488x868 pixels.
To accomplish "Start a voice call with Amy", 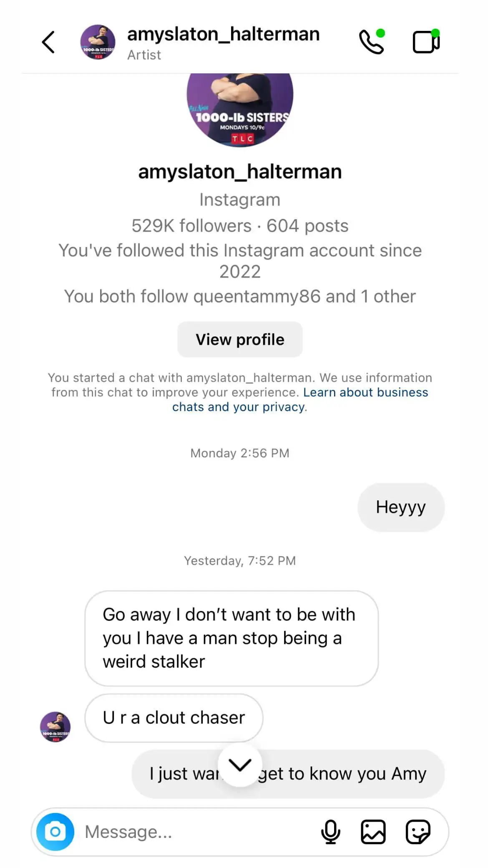I will [x=372, y=42].
